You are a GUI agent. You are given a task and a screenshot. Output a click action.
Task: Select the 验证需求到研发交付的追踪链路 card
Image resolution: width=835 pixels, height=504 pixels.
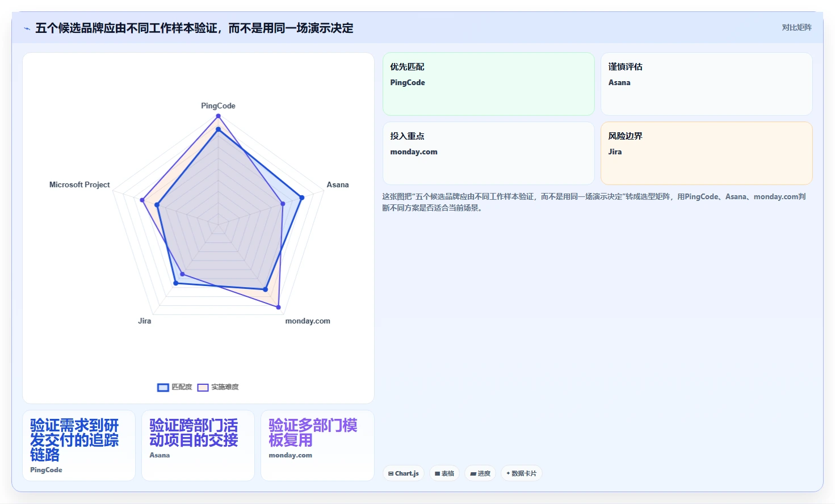[79, 446]
